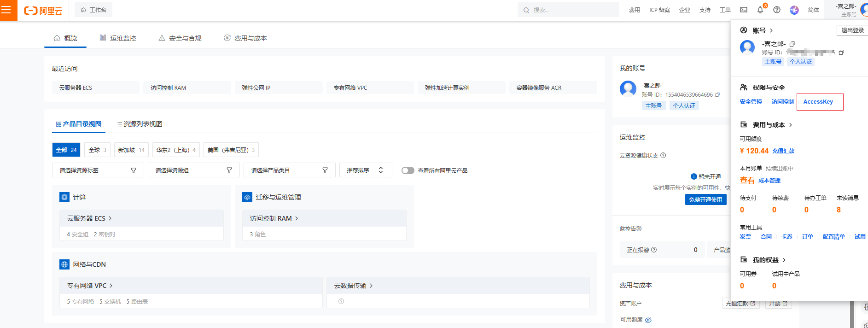Expand 账号 section chevron in dropdown

tap(771, 30)
